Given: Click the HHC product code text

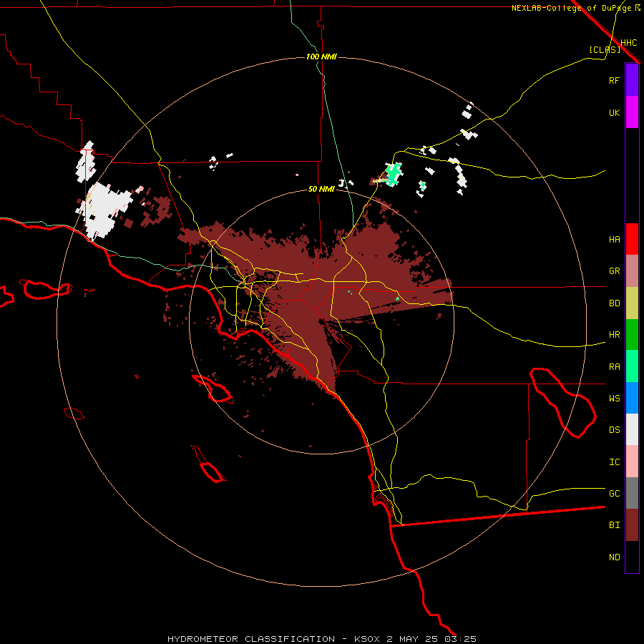Looking at the screenshot, I should [628, 43].
